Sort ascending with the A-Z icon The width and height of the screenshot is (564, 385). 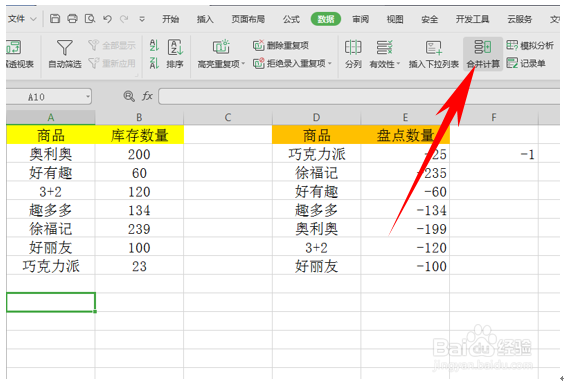coord(154,45)
